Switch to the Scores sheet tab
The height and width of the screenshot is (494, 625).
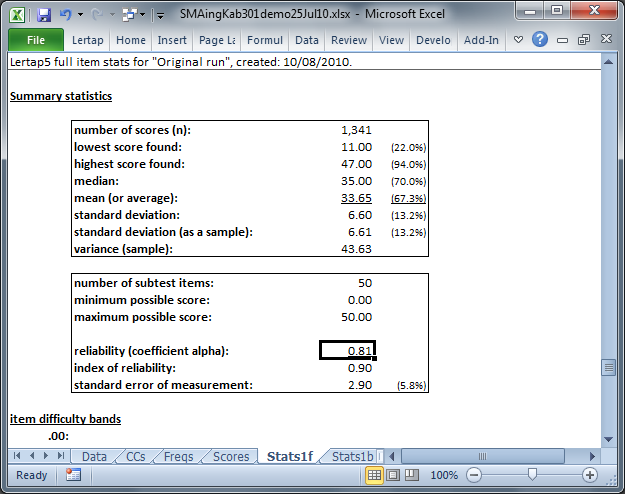[231, 456]
